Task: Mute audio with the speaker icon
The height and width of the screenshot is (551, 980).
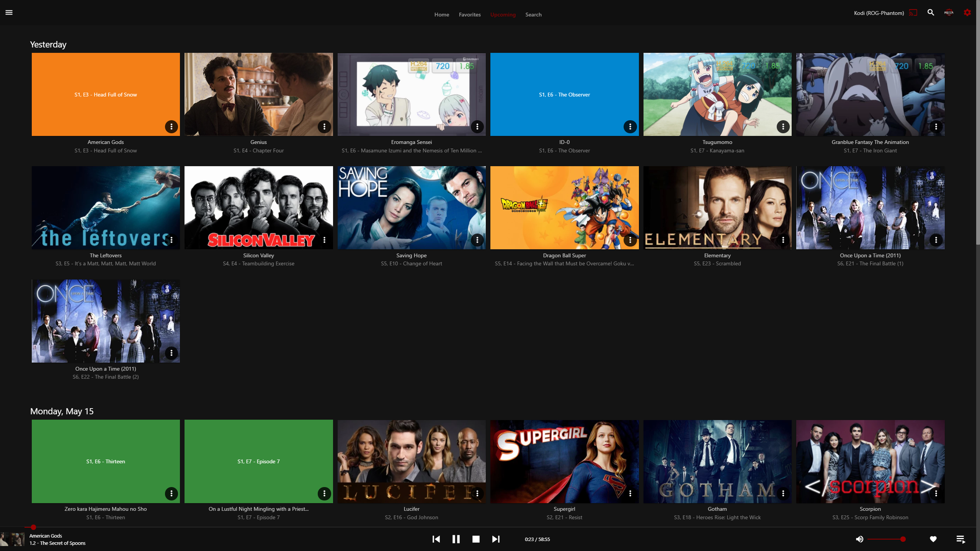Action: [859, 539]
